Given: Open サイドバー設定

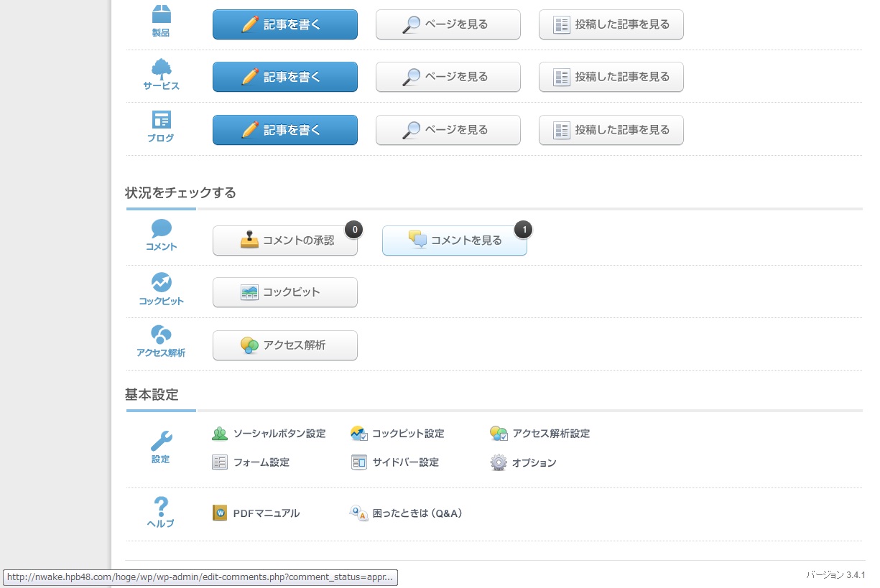Looking at the screenshot, I should point(394,462).
